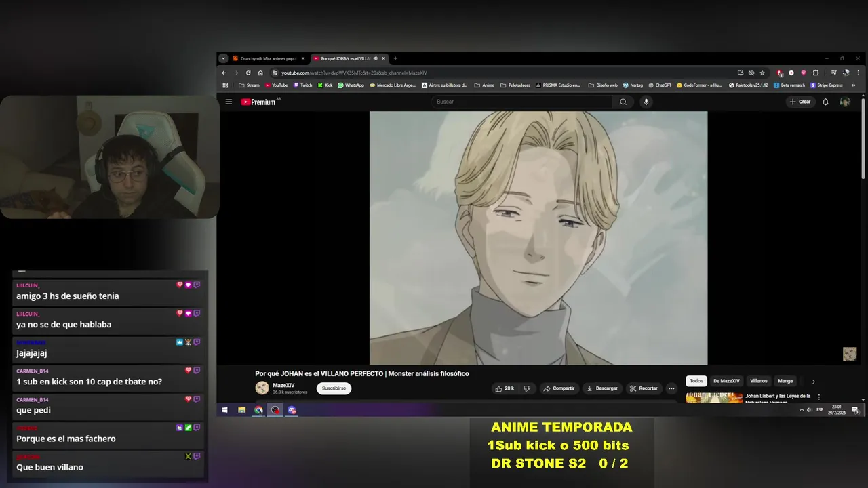The image size is (868, 488).
Task: Open the Windows Start menu
Action: click(x=224, y=410)
